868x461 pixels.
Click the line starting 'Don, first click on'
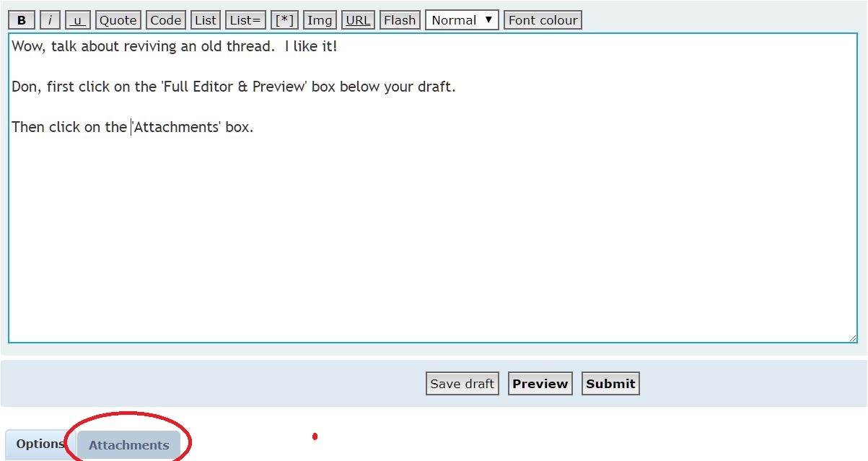point(234,87)
